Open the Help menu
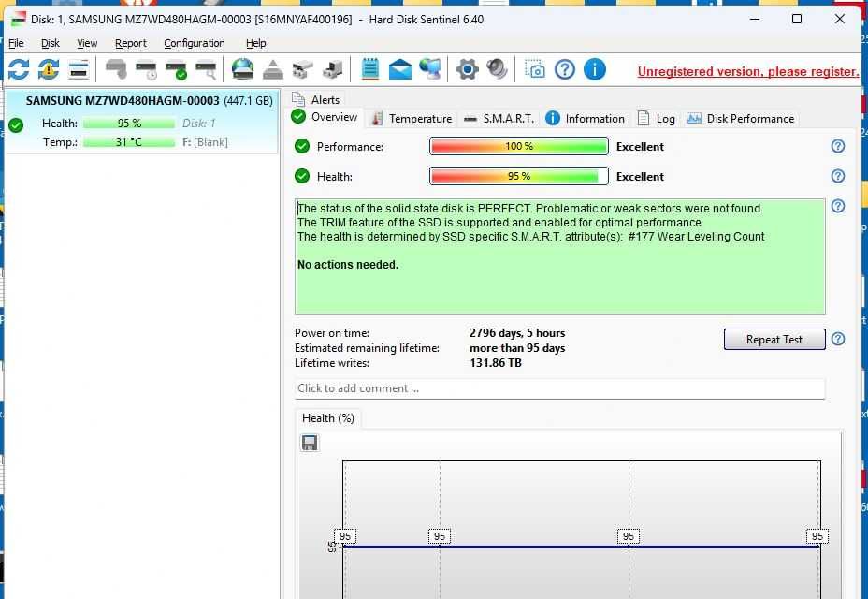Screen dimensions: 868x599 (255, 43)
